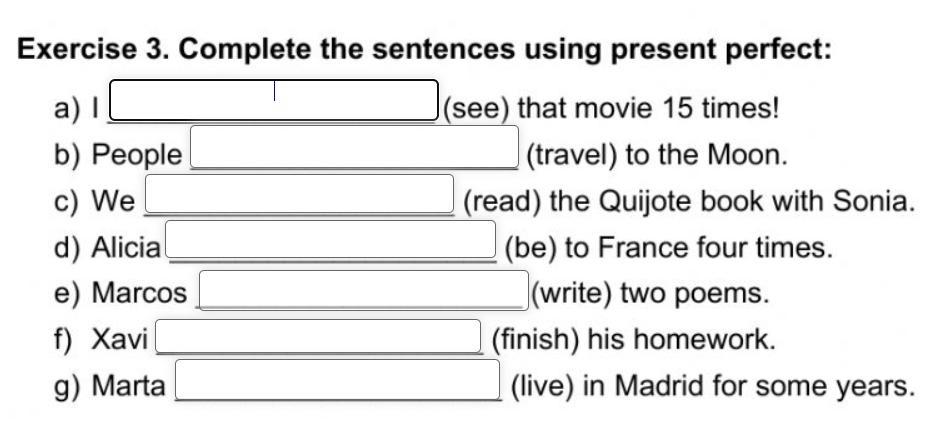Image resolution: width=939 pixels, height=428 pixels.
Task: Click the "(live)" verb hint
Action: [x=543, y=386]
